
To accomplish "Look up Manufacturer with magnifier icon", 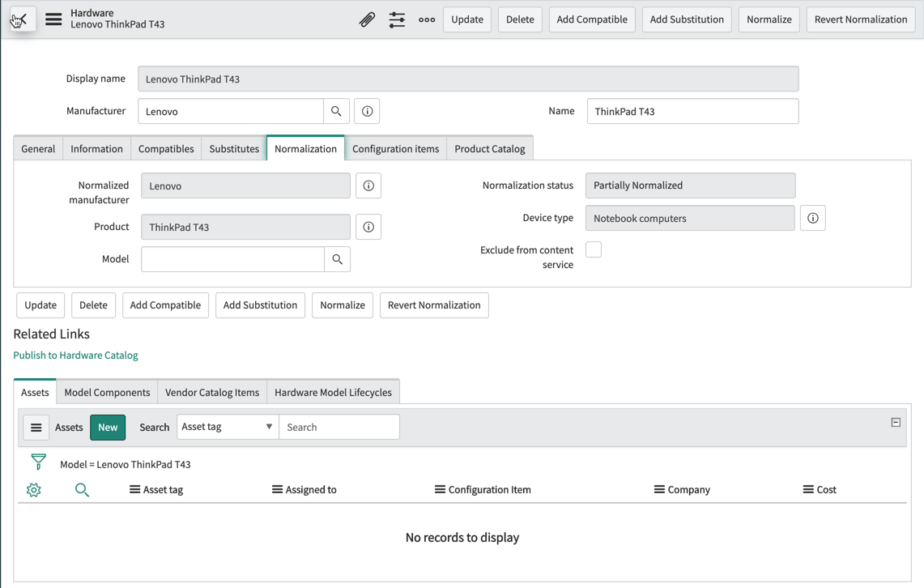I will point(337,111).
